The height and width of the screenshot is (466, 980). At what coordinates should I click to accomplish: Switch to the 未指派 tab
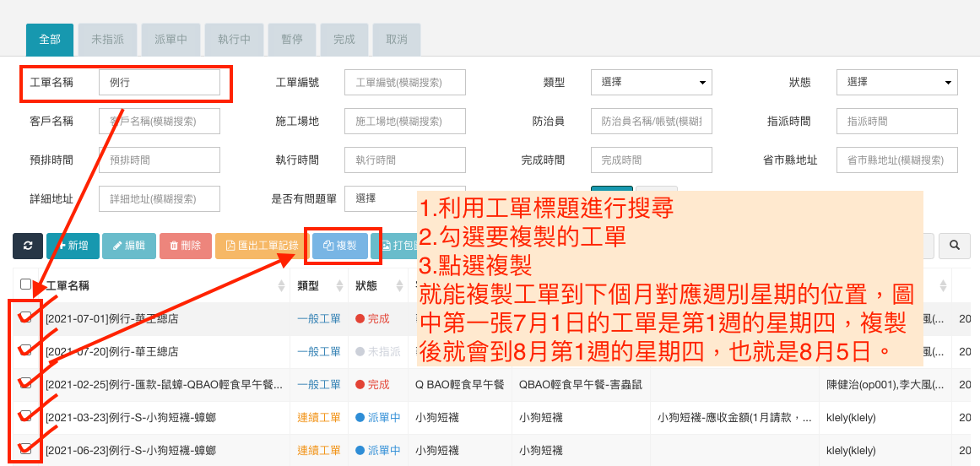107,40
